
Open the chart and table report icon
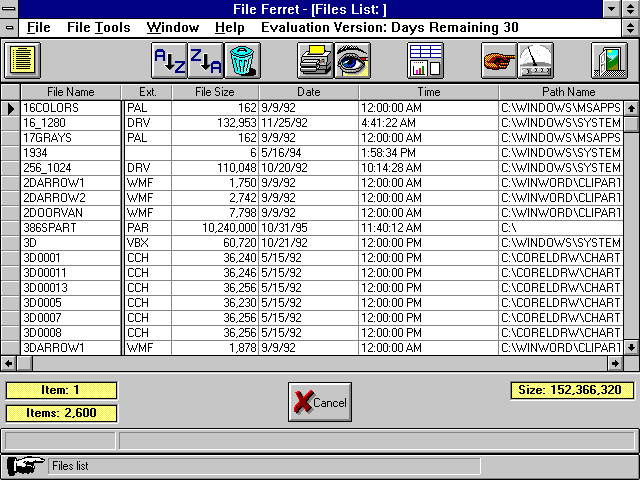coord(425,61)
